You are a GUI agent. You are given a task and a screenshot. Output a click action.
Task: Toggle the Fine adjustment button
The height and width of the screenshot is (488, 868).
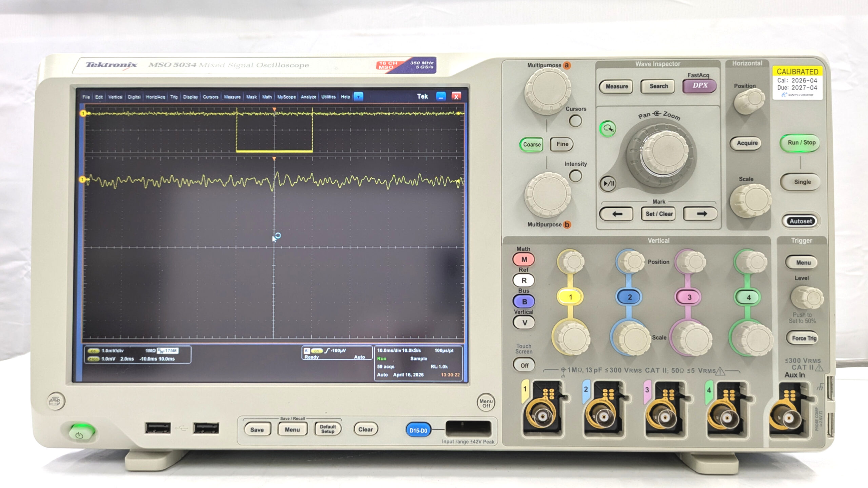pyautogui.click(x=562, y=144)
